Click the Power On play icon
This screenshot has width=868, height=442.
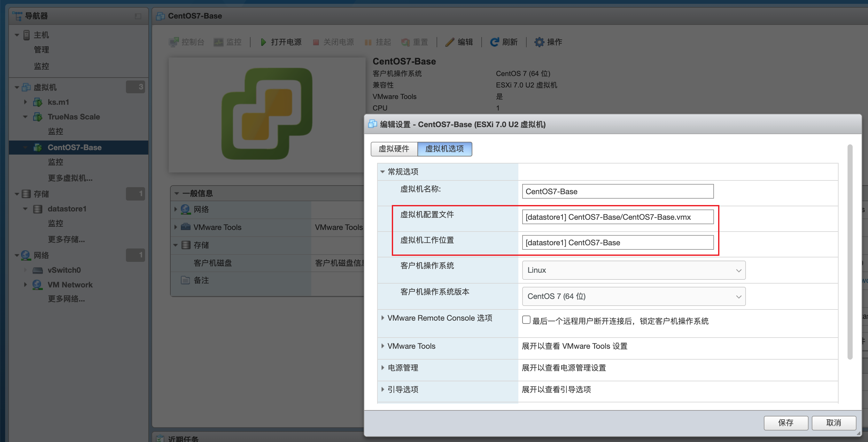[263, 42]
